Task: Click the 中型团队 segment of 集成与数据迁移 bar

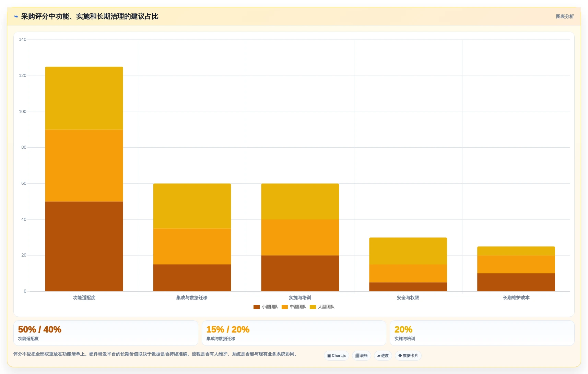Action: coord(192,247)
